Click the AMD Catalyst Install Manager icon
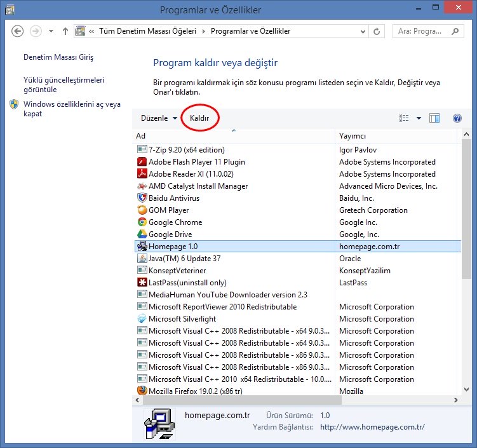 [x=142, y=186]
